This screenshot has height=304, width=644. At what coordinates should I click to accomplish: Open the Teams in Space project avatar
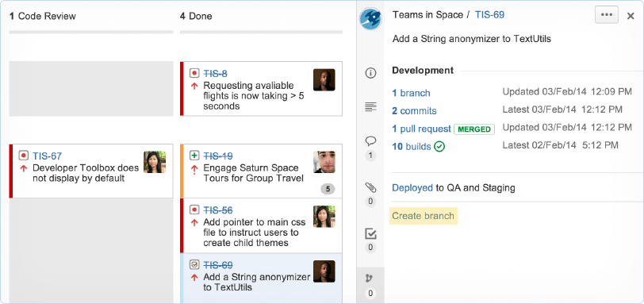[x=370, y=18]
